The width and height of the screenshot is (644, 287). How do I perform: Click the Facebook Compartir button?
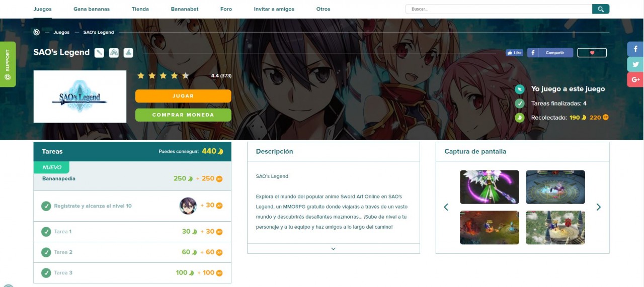coord(550,52)
